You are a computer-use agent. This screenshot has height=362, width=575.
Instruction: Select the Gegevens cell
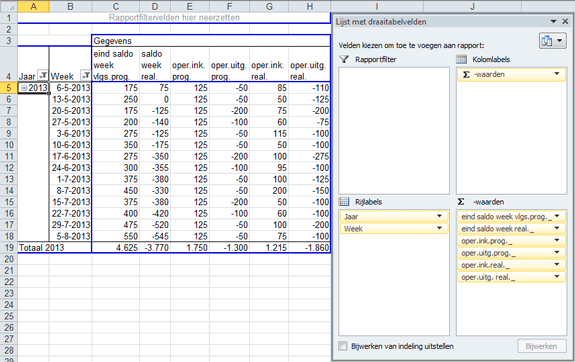pyautogui.click(x=211, y=41)
